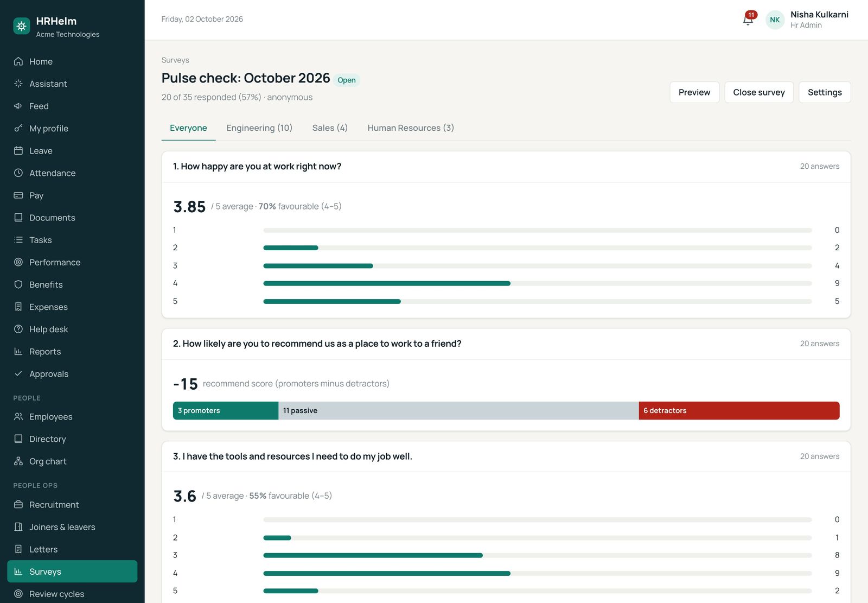Navigate to Approvals in the sidebar

(72, 374)
